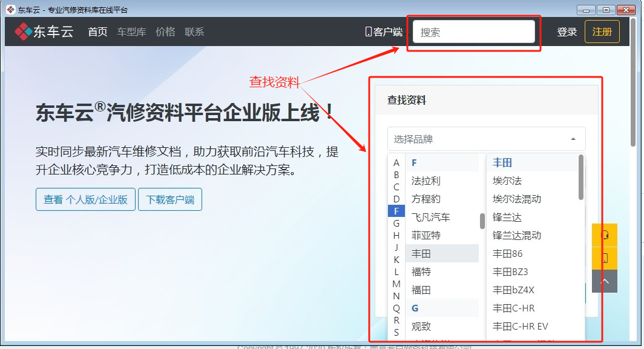Jump to letter B in brand index
Image resolution: width=644 pixels, height=349 pixels.
(x=396, y=174)
